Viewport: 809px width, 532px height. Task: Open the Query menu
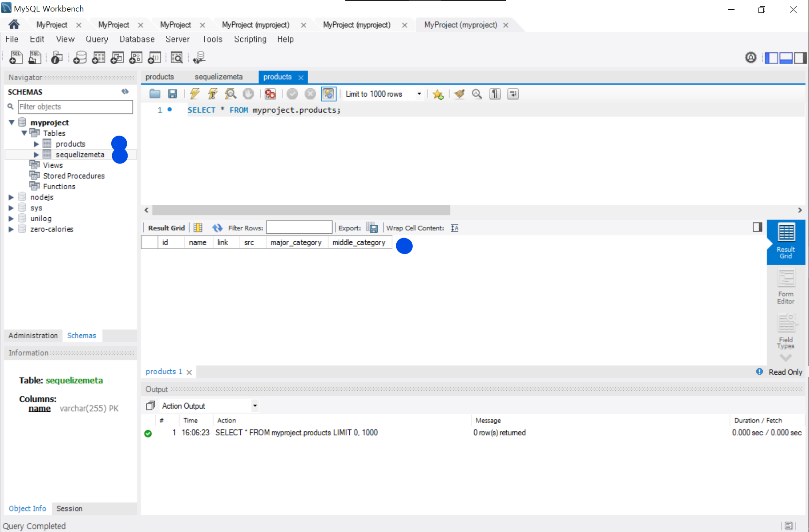97,39
